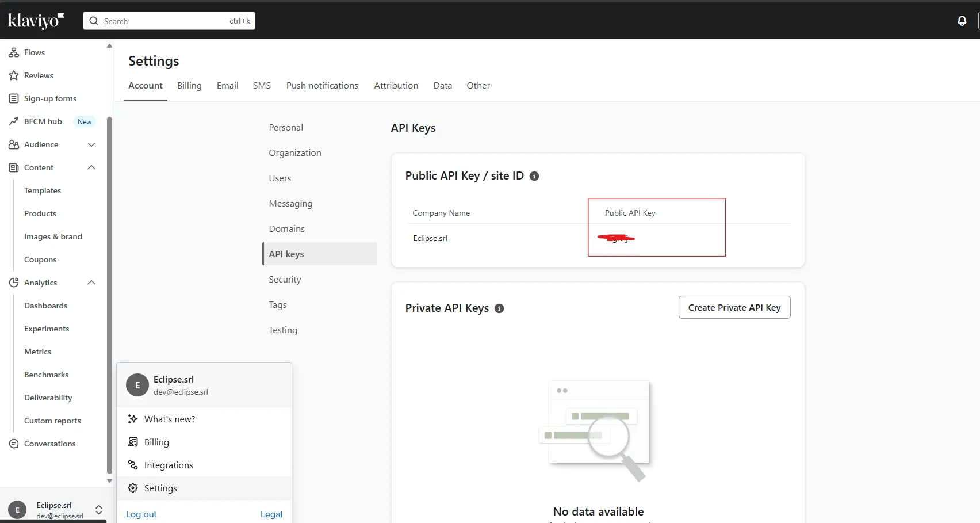Show Private API Keys info tooltip

499,308
